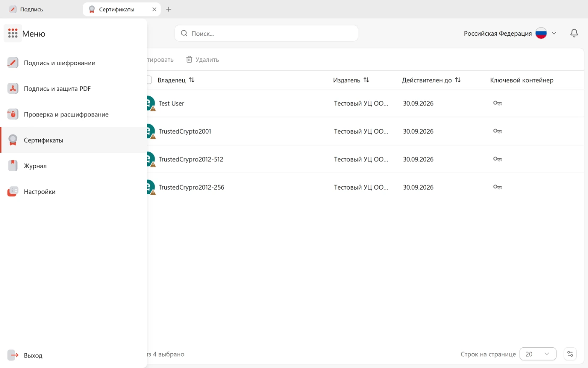This screenshot has height=368, width=588.
Task: Click the Удалить button
Action: tap(202, 60)
